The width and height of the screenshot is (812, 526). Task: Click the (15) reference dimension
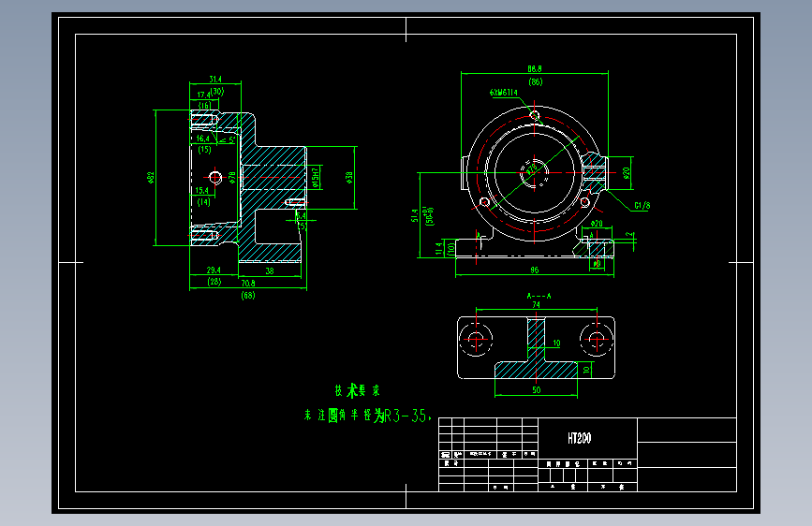click(x=204, y=150)
